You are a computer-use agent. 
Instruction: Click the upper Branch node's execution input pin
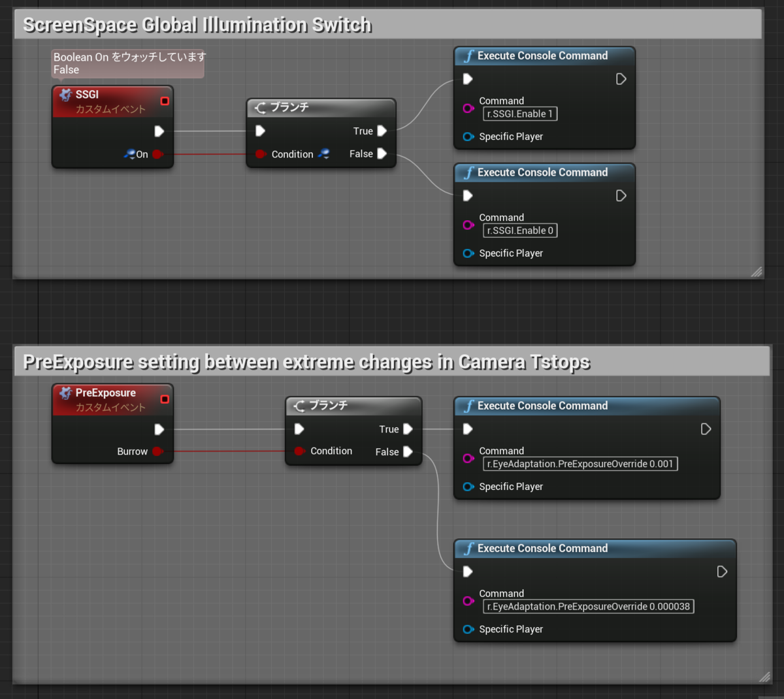click(260, 131)
